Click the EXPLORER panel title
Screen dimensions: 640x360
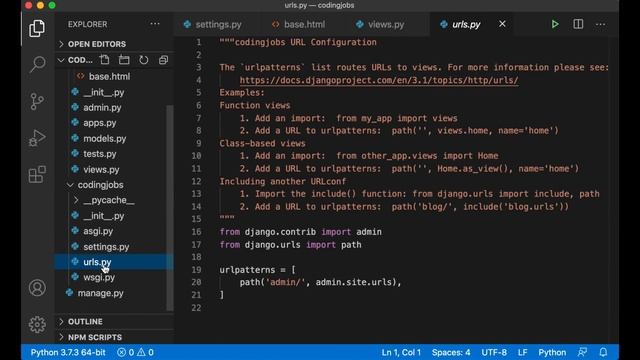(x=87, y=24)
